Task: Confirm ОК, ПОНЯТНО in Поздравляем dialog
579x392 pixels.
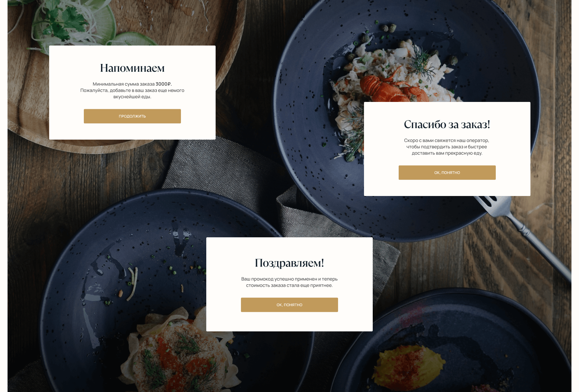Action: [289, 305]
